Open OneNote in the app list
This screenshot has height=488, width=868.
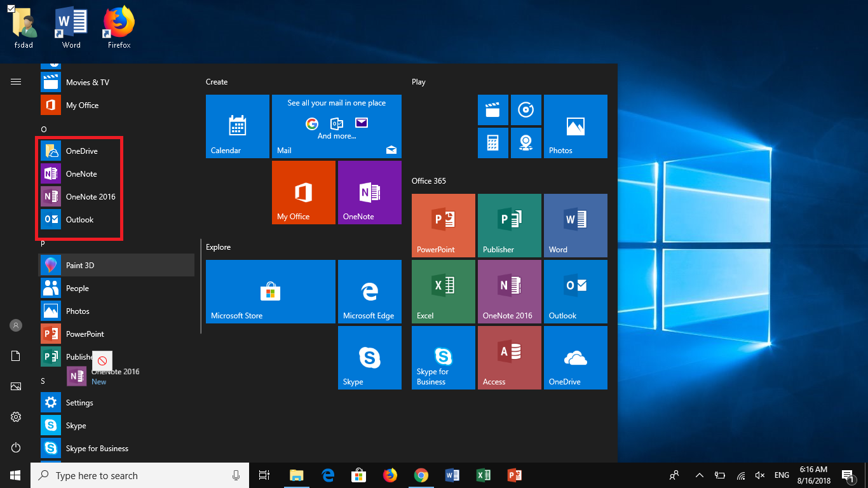[x=116, y=173]
